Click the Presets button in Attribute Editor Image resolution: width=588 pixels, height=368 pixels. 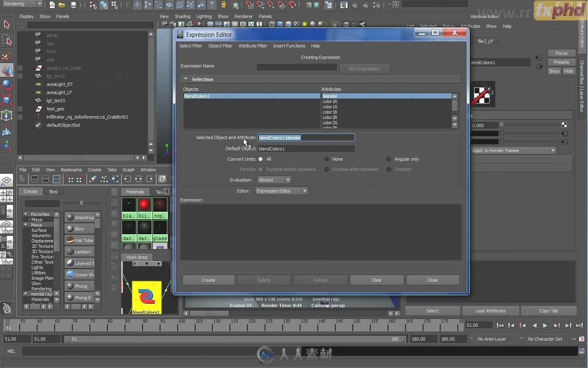[561, 62]
